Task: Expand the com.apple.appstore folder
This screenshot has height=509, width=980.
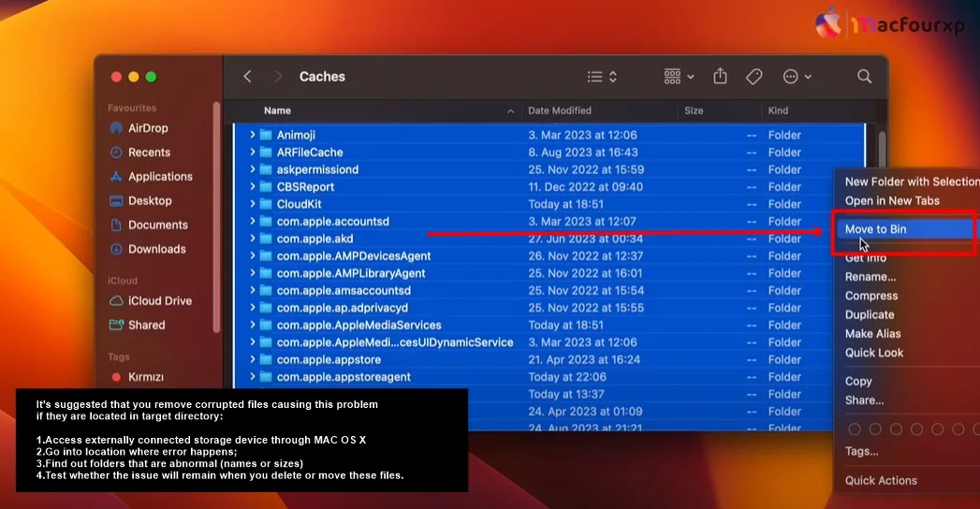Action: tap(252, 359)
